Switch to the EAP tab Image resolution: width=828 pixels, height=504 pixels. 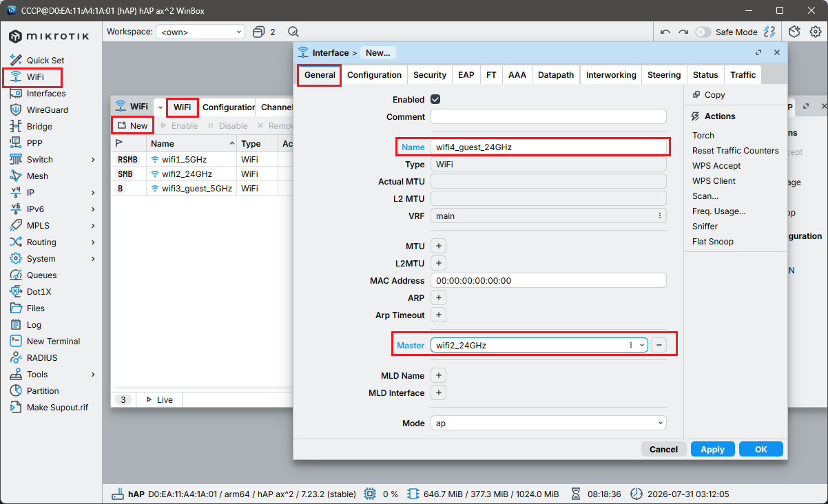(x=466, y=75)
